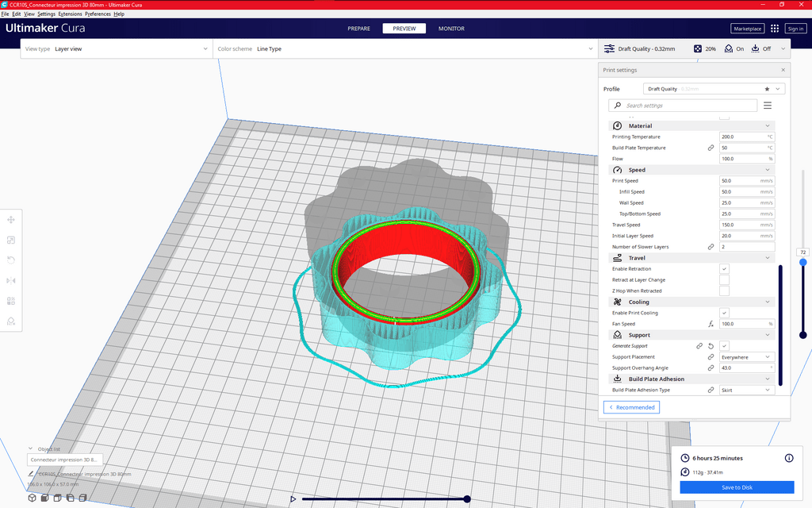Click the formula icon beside Fan Speed
This screenshot has height=508, width=812.
click(711, 324)
